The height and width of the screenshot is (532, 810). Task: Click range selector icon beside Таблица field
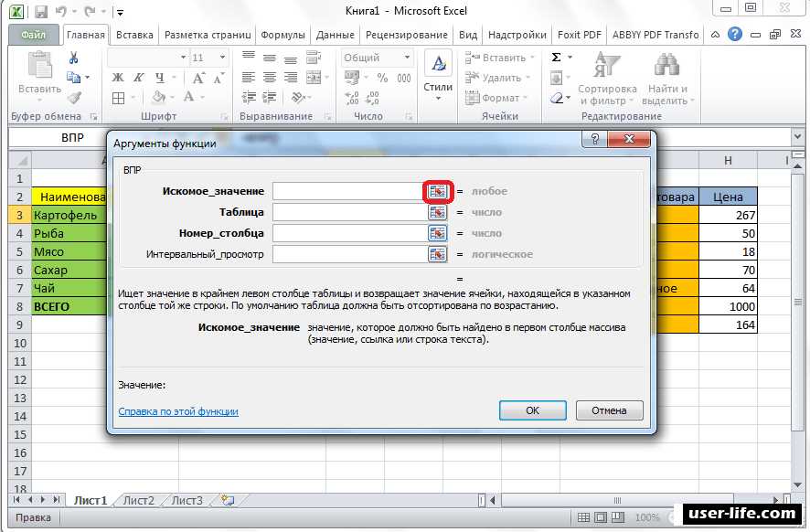click(x=438, y=212)
